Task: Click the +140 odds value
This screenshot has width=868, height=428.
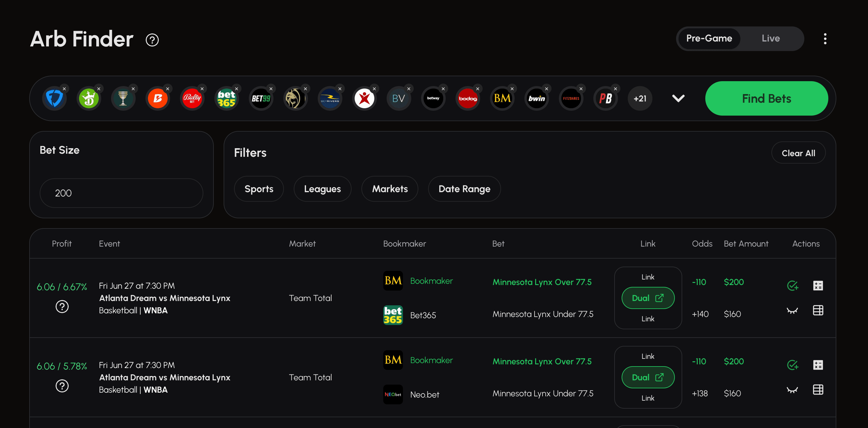Action: point(700,314)
